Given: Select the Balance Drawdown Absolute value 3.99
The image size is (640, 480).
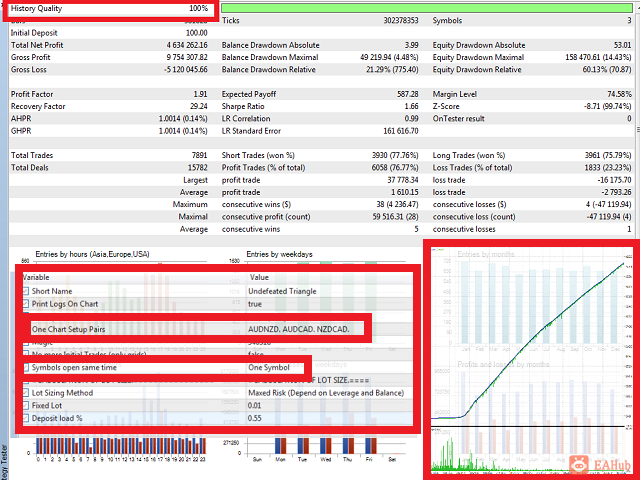Looking at the screenshot, I should (411, 45).
